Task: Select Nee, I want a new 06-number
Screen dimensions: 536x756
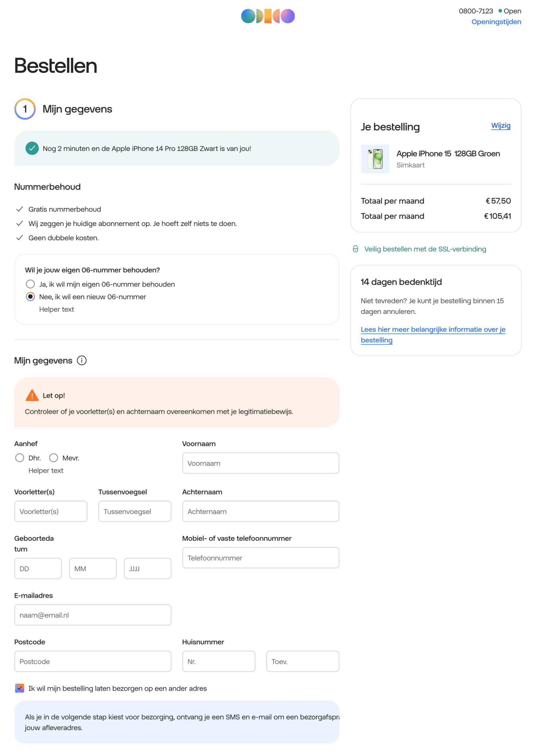Action: coord(30,297)
